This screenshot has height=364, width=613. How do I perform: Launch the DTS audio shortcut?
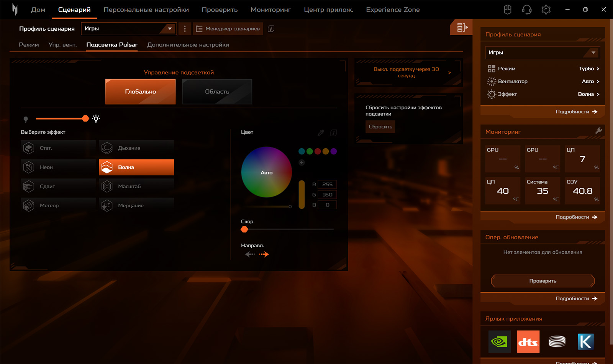[528, 341]
